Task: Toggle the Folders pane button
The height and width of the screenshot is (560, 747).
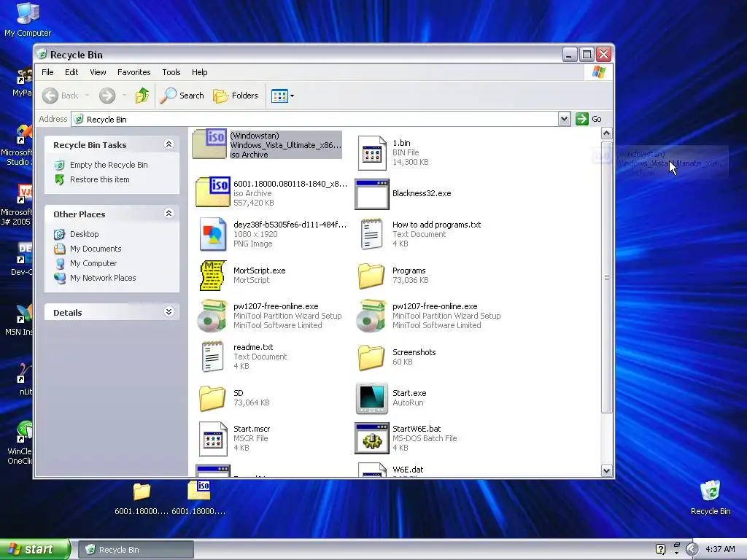Action: [x=236, y=96]
